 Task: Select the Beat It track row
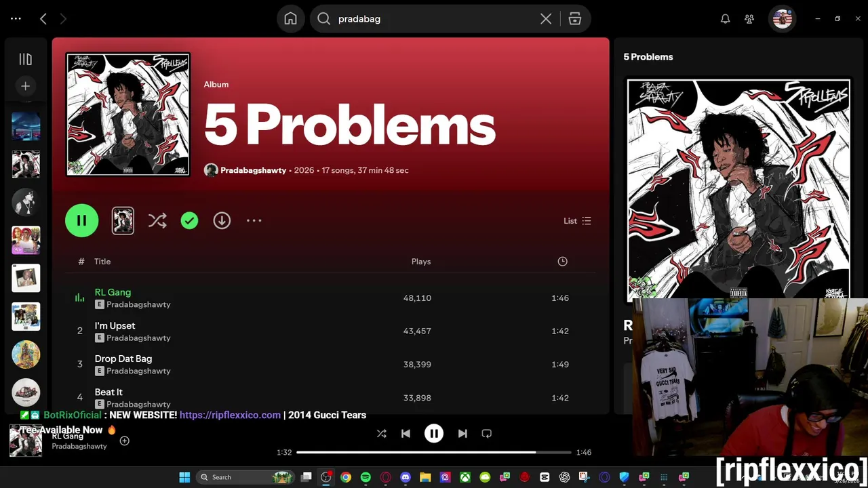tap(330, 397)
